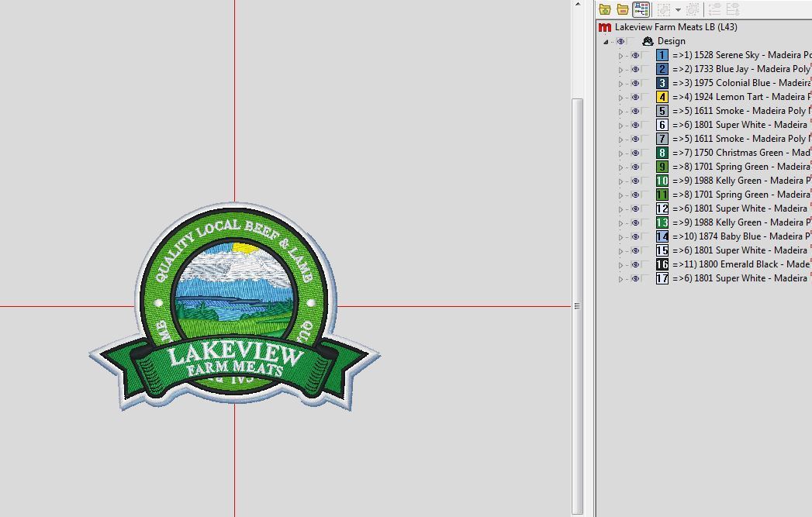Tick checkbox for color 10 Kelly Green
The width and height of the screenshot is (812, 517).
pyautogui.click(x=645, y=181)
